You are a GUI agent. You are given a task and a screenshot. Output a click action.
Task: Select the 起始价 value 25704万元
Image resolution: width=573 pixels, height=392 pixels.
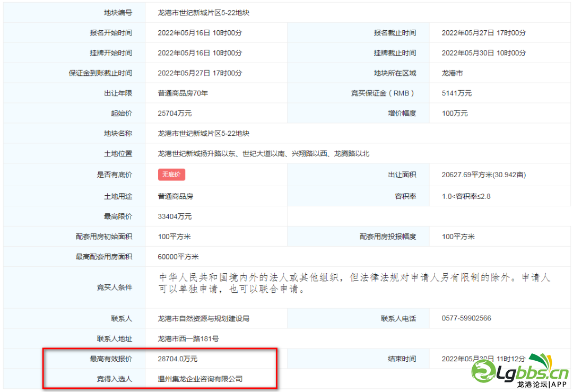click(x=175, y=114)
